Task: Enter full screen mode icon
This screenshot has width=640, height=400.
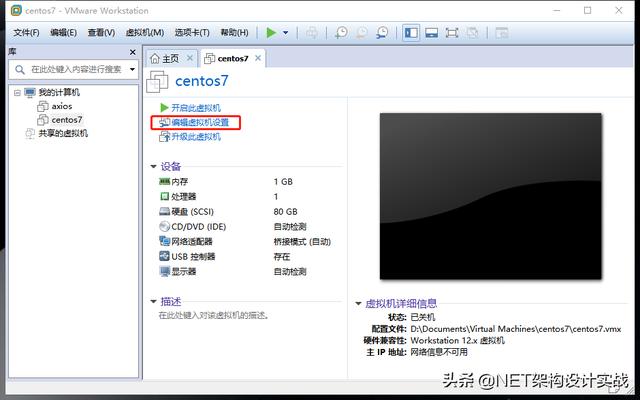Action: coord(452,33)
